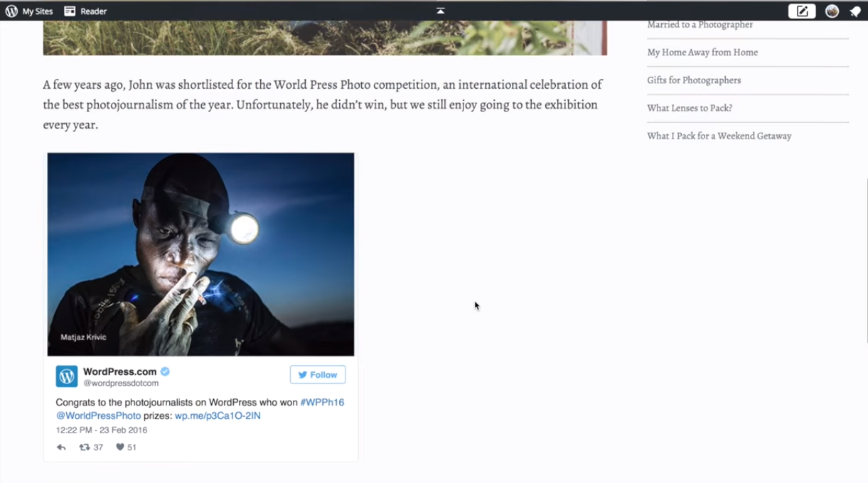Open 'Gifts for Photographers' sidebar link
Screen dimensions: 868x483
coord(694,80)
